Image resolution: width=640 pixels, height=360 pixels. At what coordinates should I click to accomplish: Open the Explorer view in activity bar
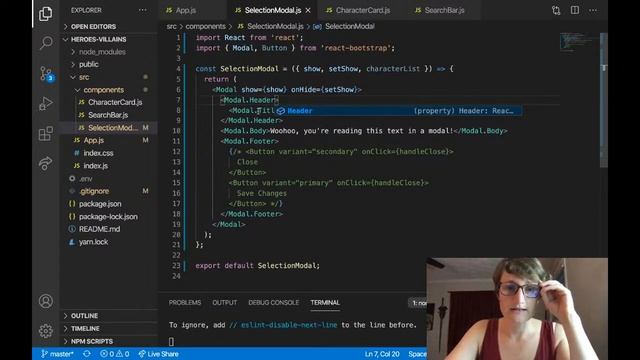(45, 13)
